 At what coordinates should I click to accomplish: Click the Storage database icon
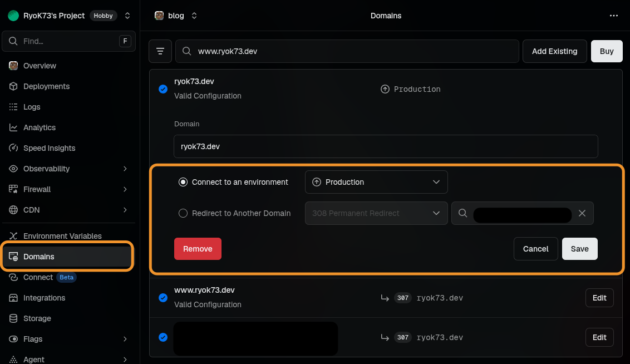click(13, 318)
